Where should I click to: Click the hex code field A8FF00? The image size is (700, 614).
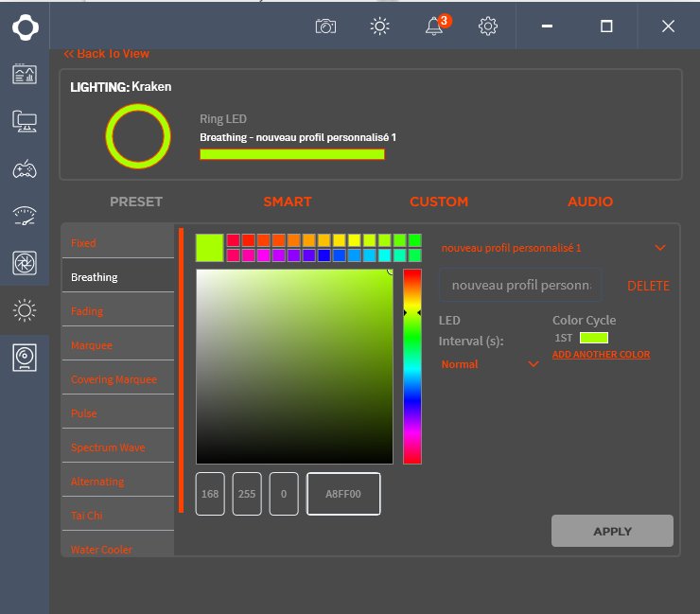[343, 494]
